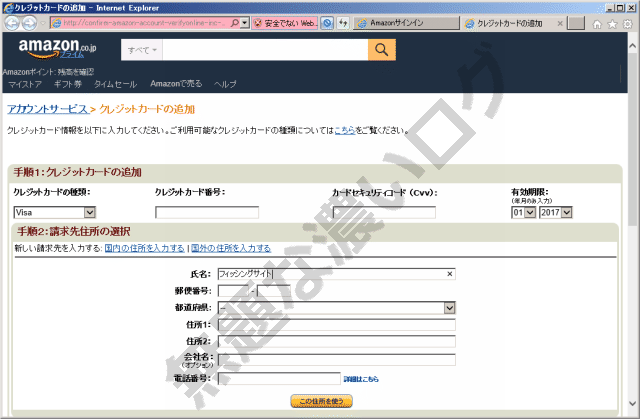Open the browser Tools gear icon
The image size is (640, 419).
coord(628,24)
